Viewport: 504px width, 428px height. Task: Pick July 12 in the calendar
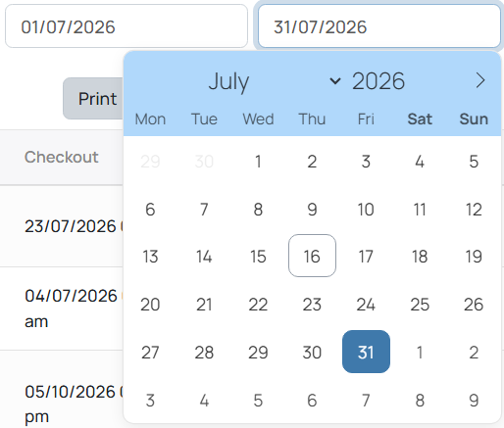tap(474, 209)
